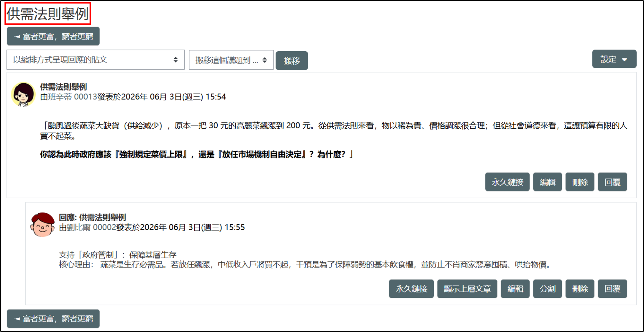Image resolution: width=644 pixels, height=332 pixels.
Task: Click the reply text 支持「政府管制」：保障基層生存
Action: click(117, 255)
